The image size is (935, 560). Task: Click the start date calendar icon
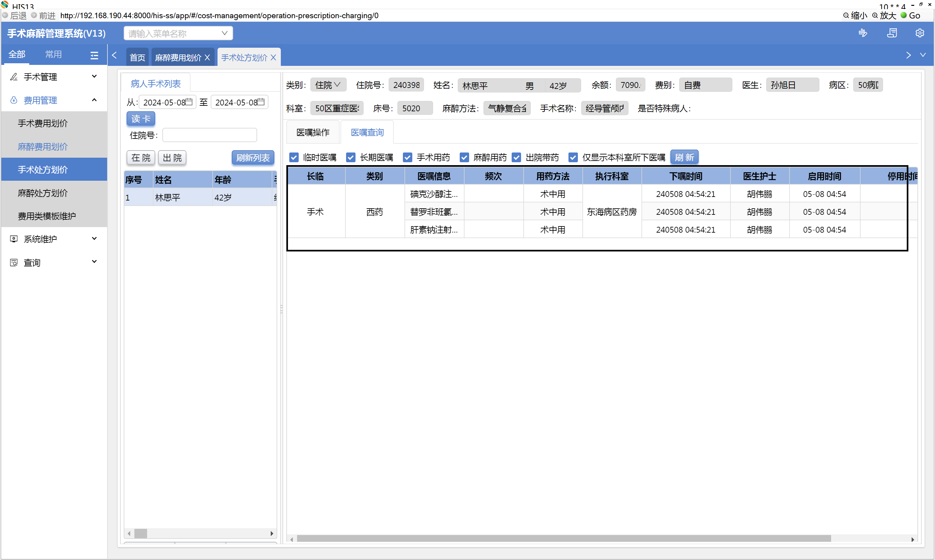click(189, 102)
